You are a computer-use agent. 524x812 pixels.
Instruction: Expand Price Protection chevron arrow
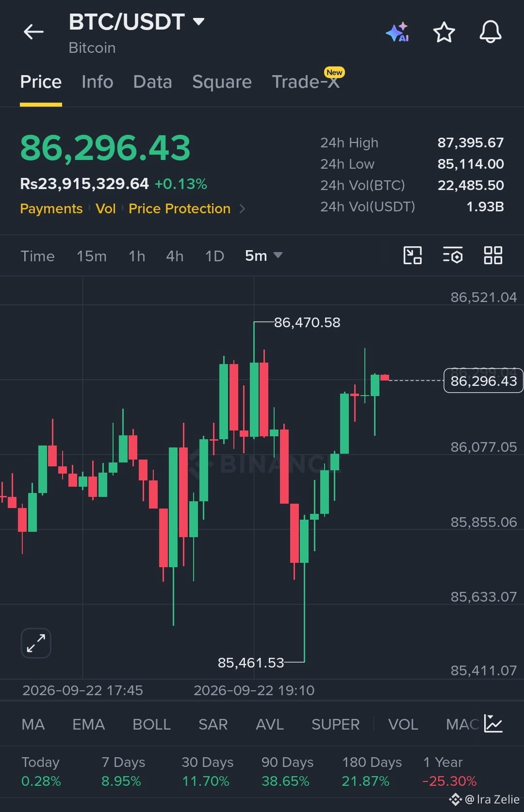tap(242, 209)
